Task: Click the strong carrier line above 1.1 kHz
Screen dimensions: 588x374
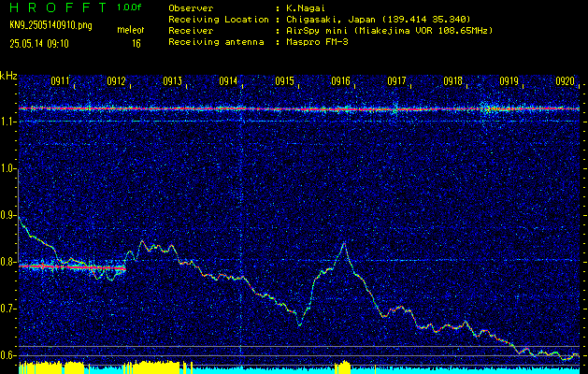Action: (x=299, y=108)
